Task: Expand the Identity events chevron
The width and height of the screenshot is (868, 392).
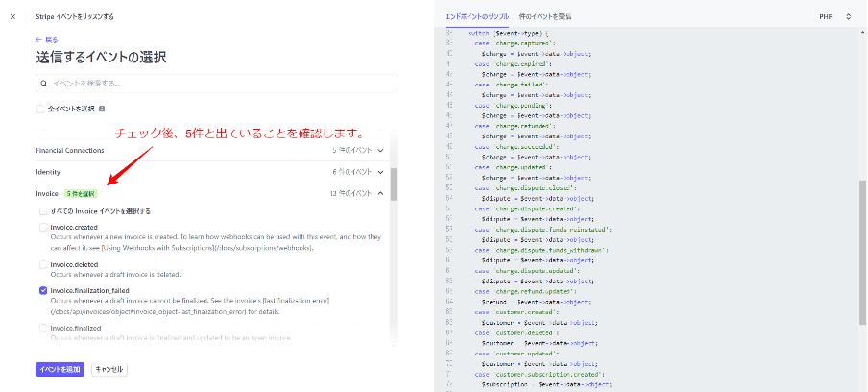Action: [x=381, y=171]
